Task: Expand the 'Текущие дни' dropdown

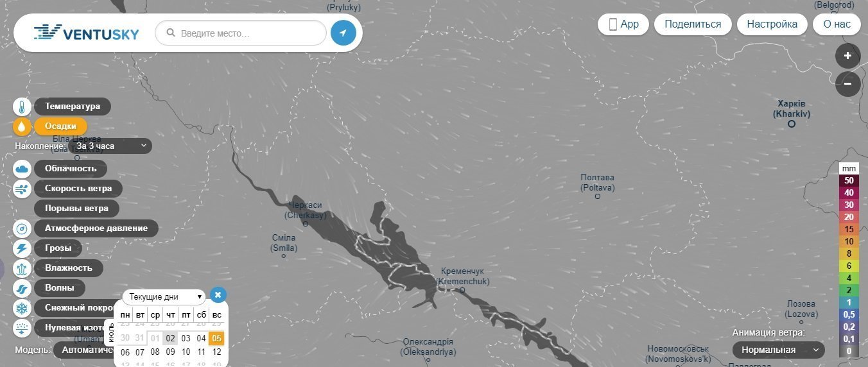Action: [x=166, y=297]
